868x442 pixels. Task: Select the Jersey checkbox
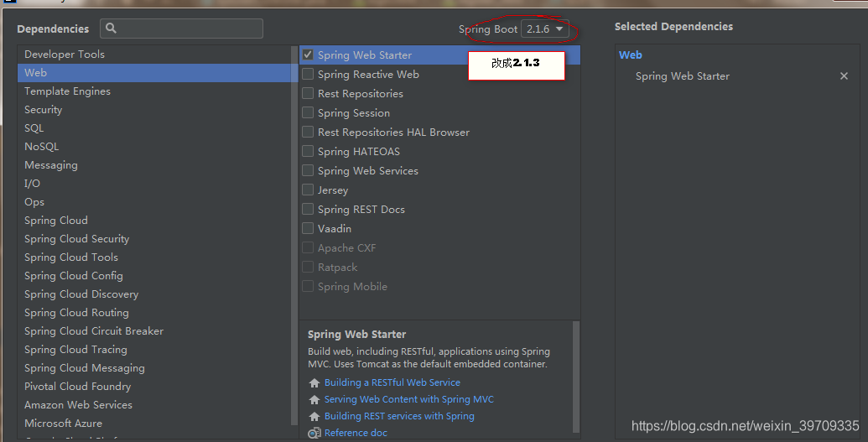point(308,190)
